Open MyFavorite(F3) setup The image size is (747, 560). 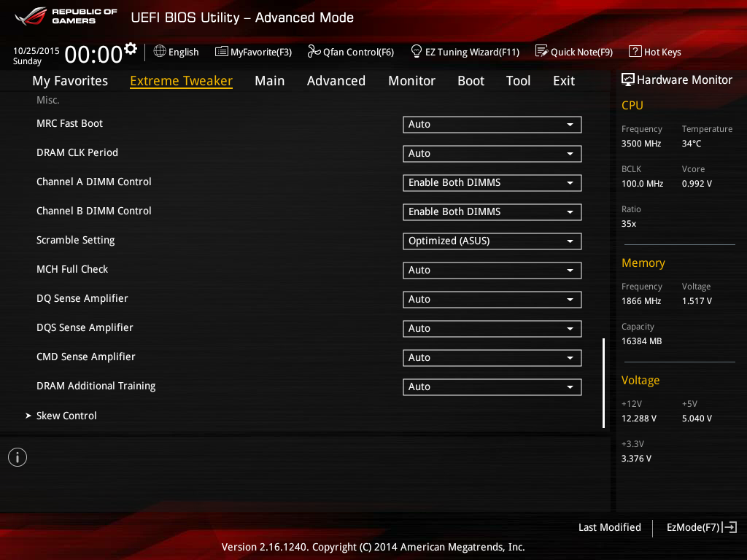pos(253,52)
